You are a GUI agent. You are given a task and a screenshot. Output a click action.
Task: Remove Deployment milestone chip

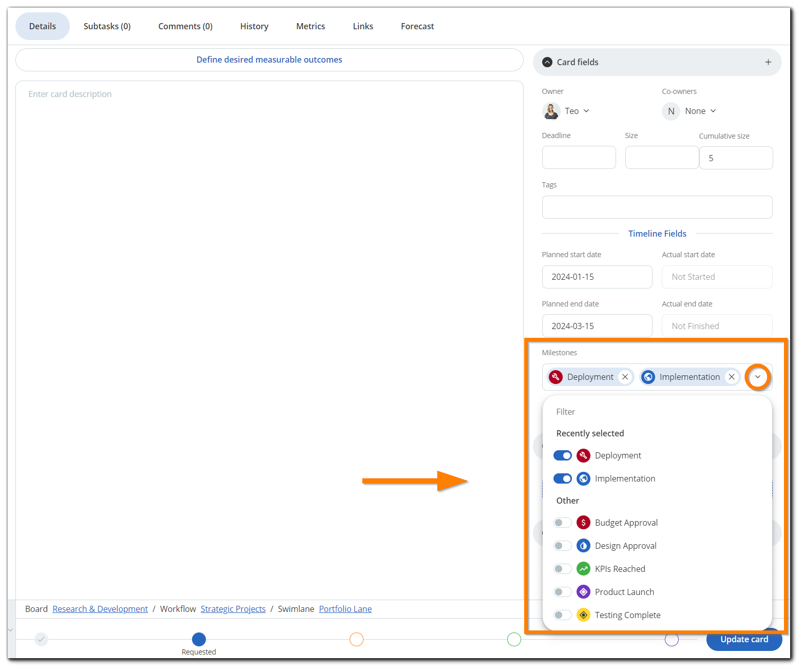click(625, 377)
